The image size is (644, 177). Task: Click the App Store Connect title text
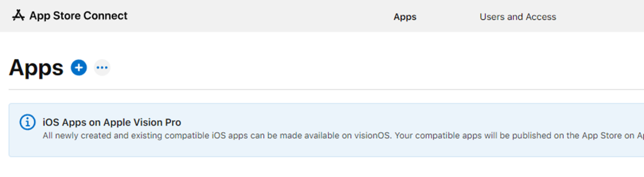click(78, 16)
